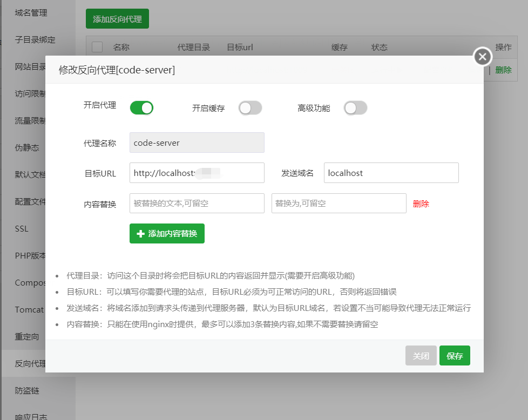
Task: Toggle the 开启代理 switch off
Action: (x=141, y=108)
